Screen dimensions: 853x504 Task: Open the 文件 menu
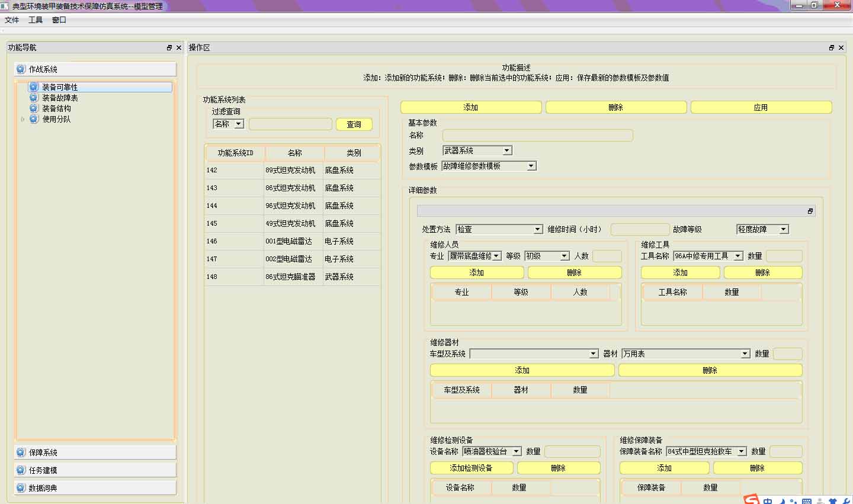click(12, 20)
